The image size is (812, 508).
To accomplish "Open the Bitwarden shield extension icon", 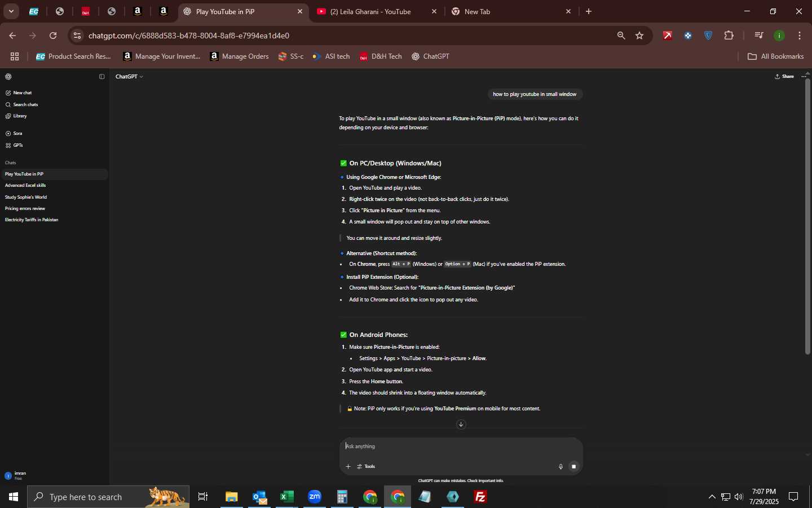I will (709, 36).
